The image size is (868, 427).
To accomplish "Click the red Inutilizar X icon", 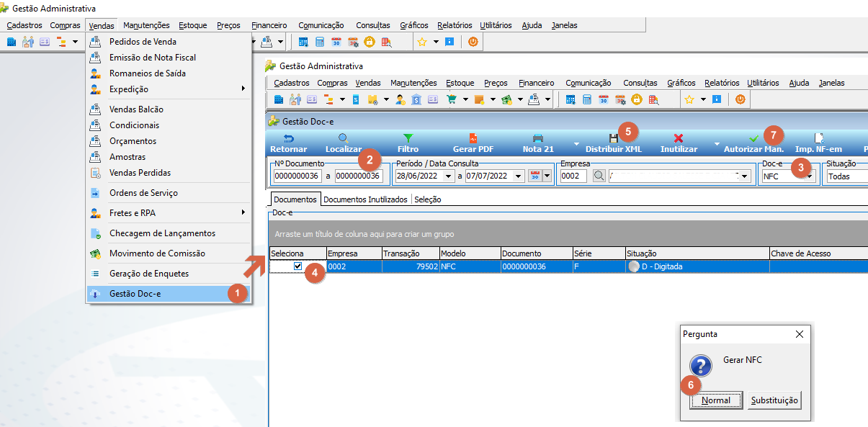I will coord(679,138).
